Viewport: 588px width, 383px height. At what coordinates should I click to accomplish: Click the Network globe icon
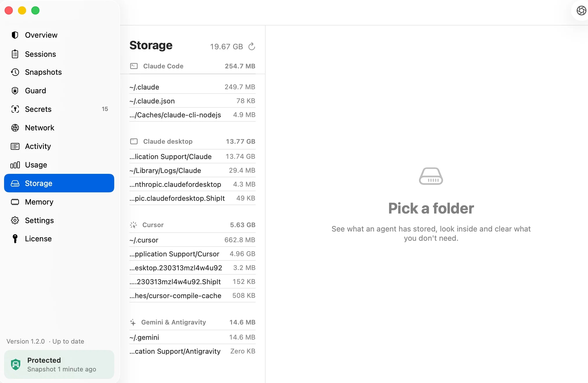(x=15, y=128)
